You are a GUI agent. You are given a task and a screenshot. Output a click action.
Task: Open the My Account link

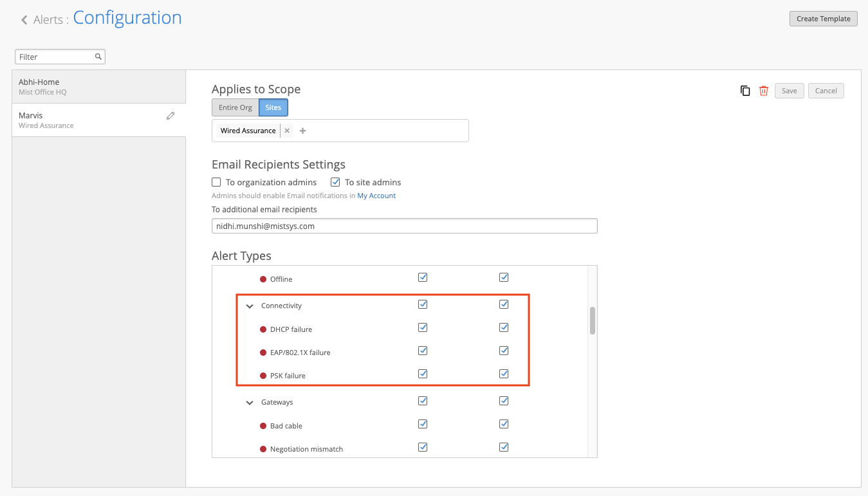[x=376, y=196]
